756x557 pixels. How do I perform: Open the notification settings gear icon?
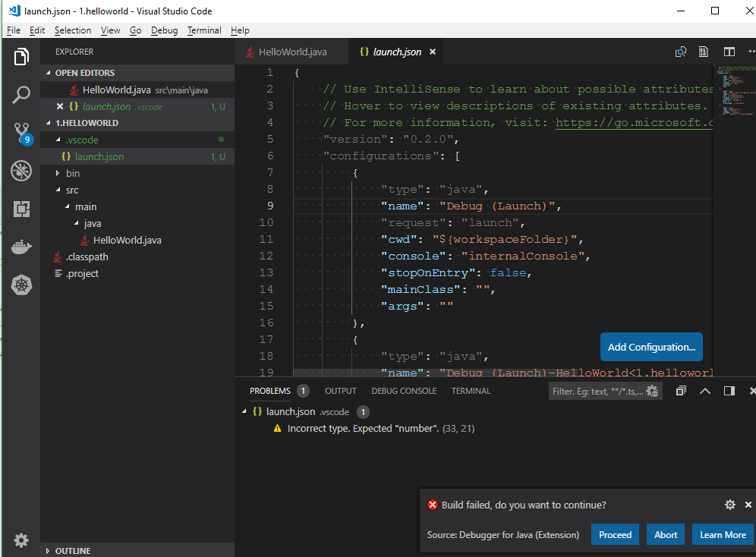730,505
